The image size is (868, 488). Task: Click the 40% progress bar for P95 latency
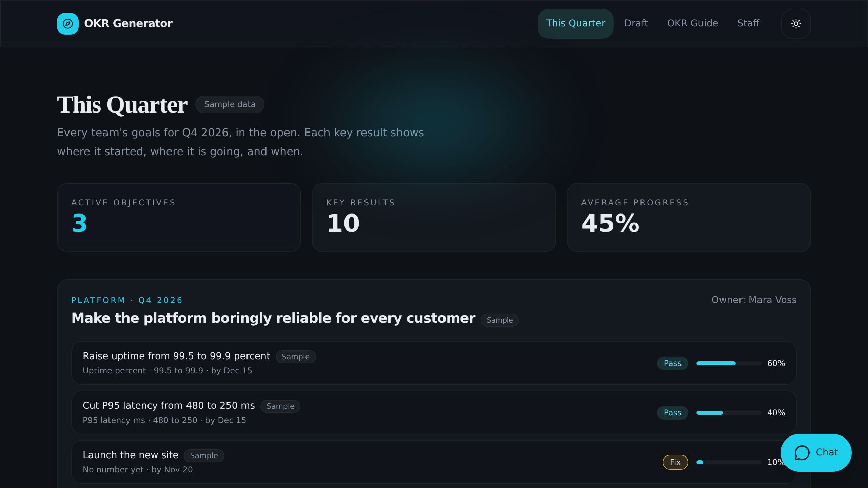point(729,413)
